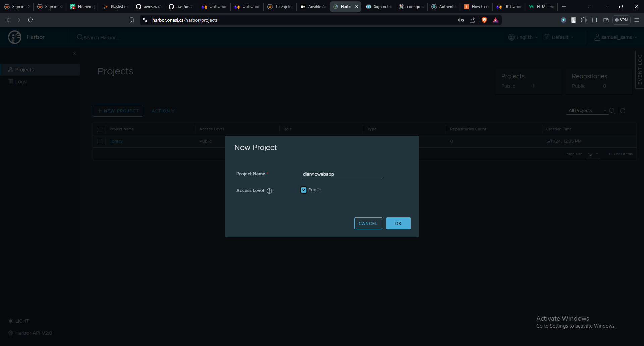Toggle the Public access checkbox

304,190
